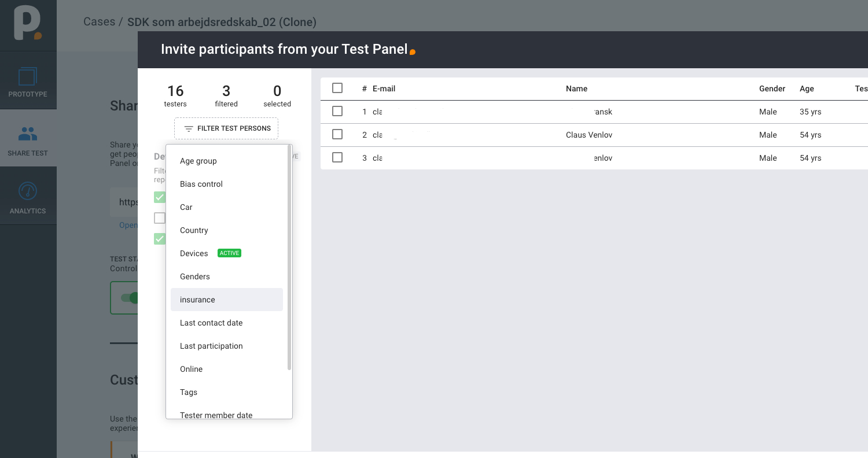This screenshot has width=868, height=458.
Task: Open the Prototype section icon
Action: [x=28, y=77]
